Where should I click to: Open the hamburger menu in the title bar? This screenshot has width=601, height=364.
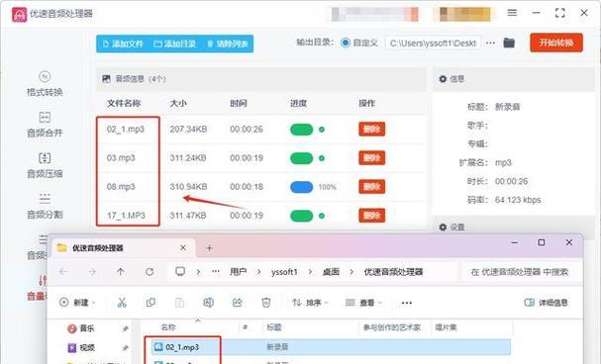click(x=512, y=13)
